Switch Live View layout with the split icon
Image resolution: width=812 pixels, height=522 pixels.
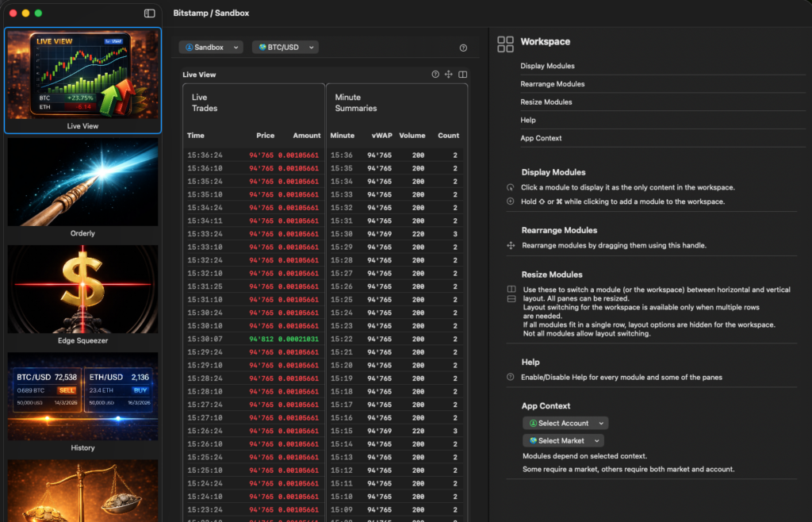click(x=463, y=75)
